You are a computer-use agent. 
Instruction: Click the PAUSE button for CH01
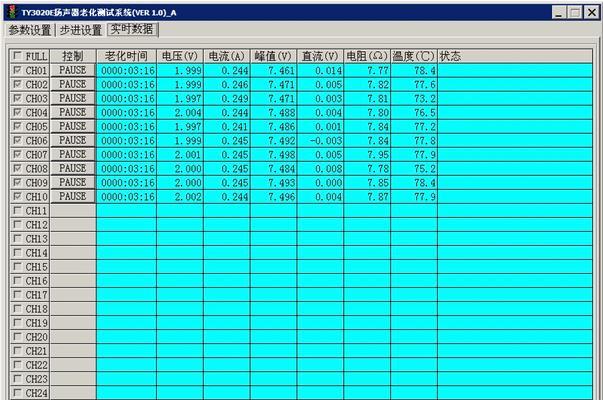(73, 70)
